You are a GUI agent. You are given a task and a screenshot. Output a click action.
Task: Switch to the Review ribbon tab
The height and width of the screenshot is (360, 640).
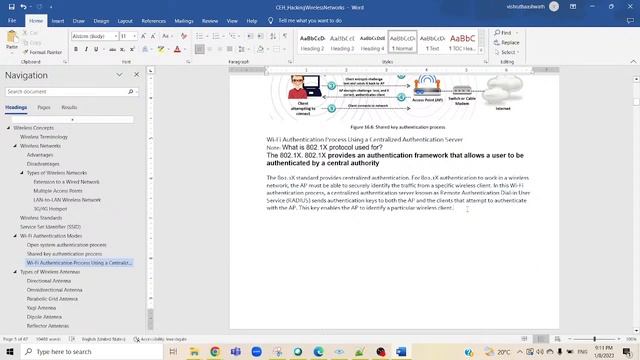(x=210, y=21)
